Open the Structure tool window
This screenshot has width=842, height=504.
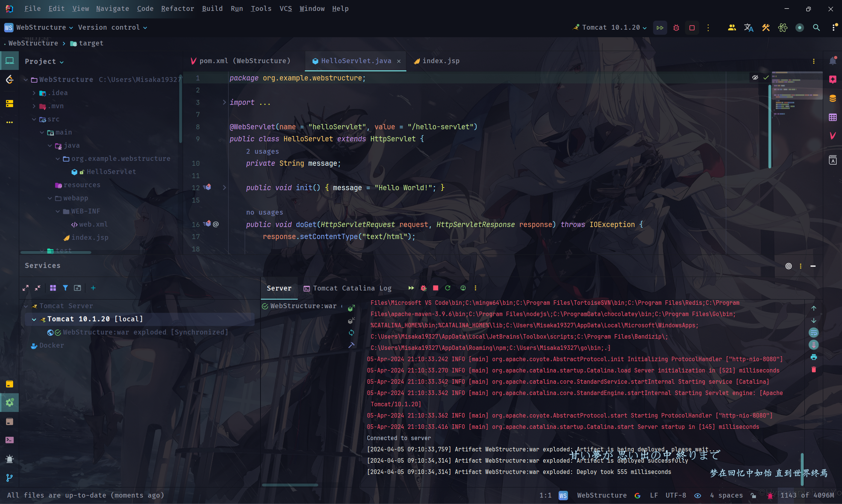(x=9, y=103)
